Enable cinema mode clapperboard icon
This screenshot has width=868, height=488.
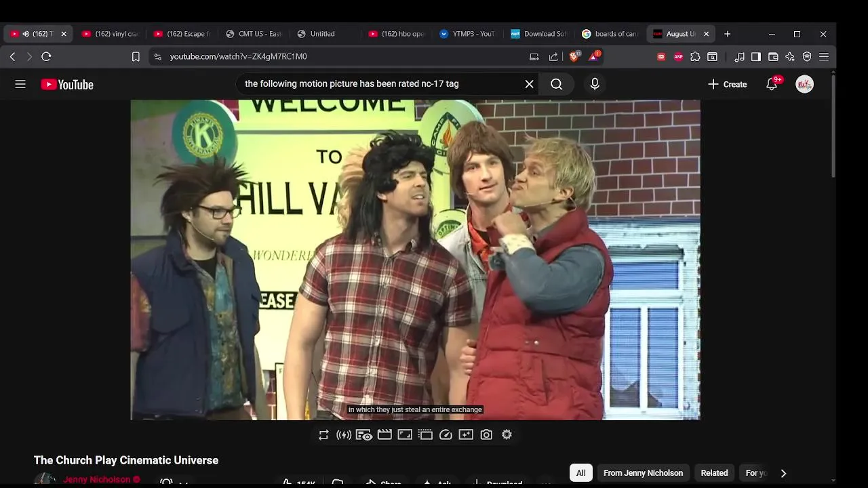click(384, 435)
